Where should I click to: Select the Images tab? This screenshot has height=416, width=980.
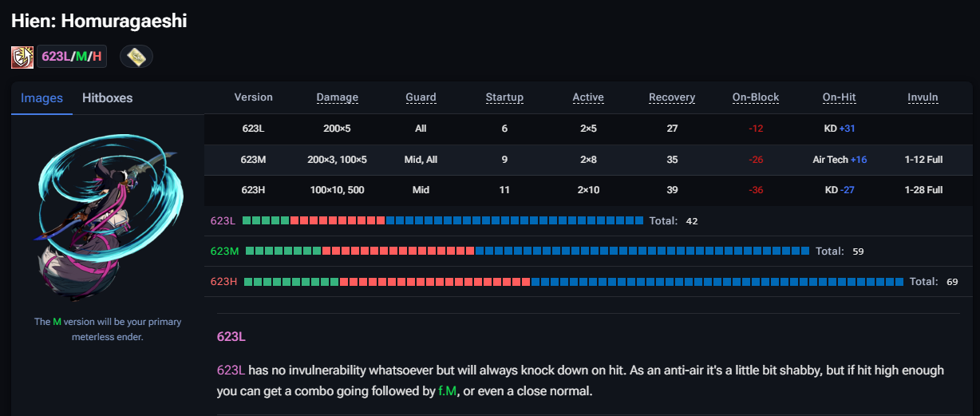[x=41, y=98]
